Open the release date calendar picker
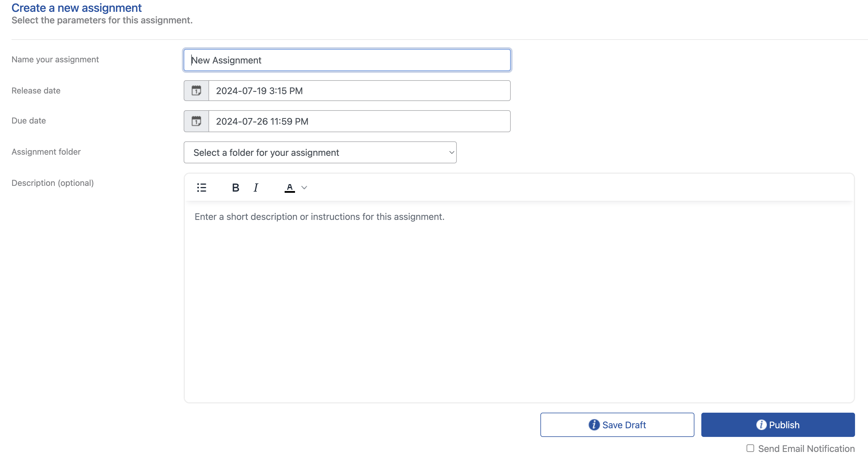This screenshot has width=868, height=460. (196, 90)
